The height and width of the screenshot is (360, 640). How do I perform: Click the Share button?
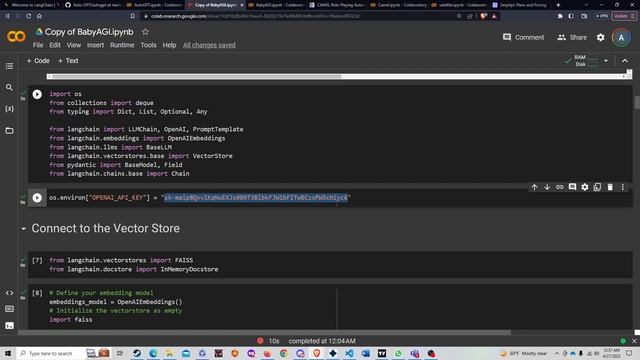click(x=572, y=37)
